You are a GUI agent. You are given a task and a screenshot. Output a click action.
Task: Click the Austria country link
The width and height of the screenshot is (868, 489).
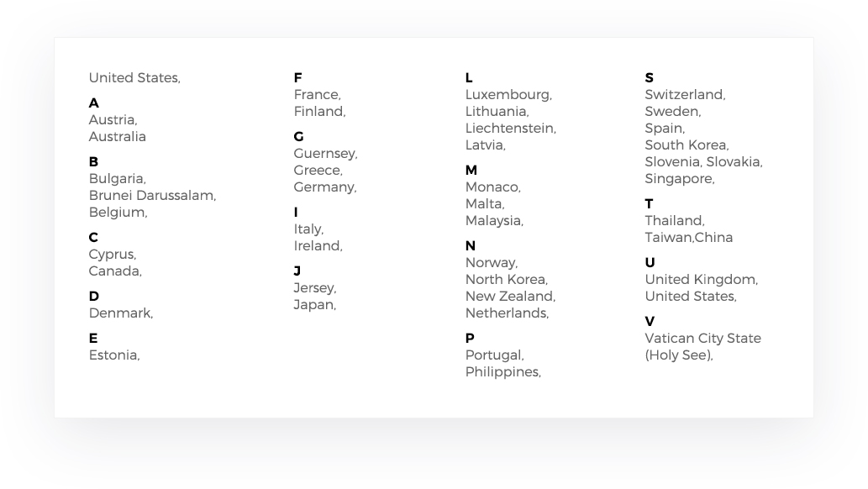[x=112, y=120]
